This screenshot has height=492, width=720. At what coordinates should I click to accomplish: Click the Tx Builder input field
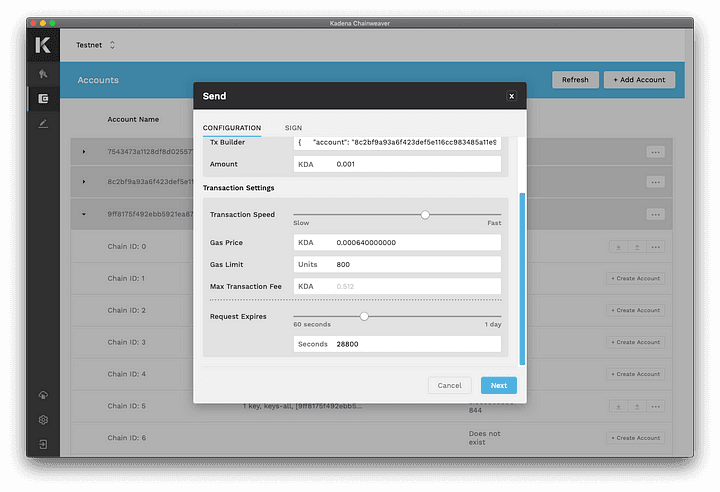[x=397, y=143]
